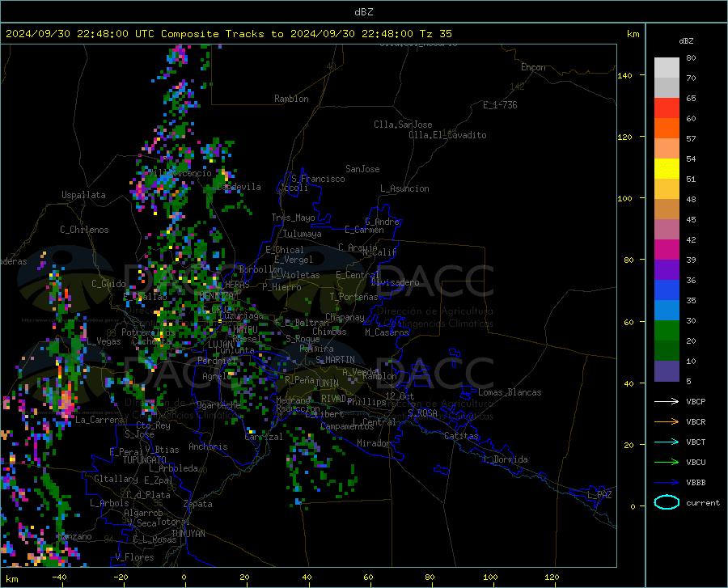The image size is (728, 588).
Task: Click the 'Lomas_Blancas' map label
Action: [510, 392]
